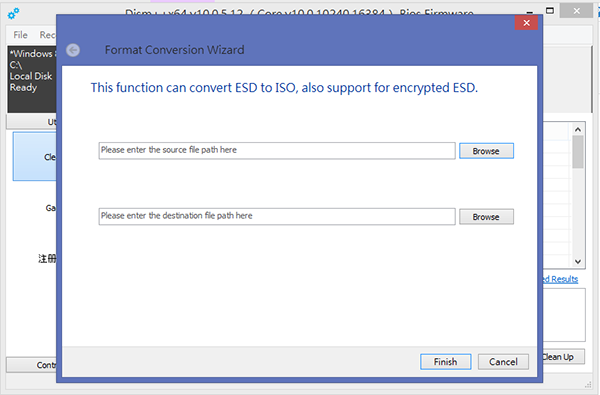The width and height of the screenshot is (600, 395).
Task: Click the scroll up arrow
Action: tap(578, 129)
